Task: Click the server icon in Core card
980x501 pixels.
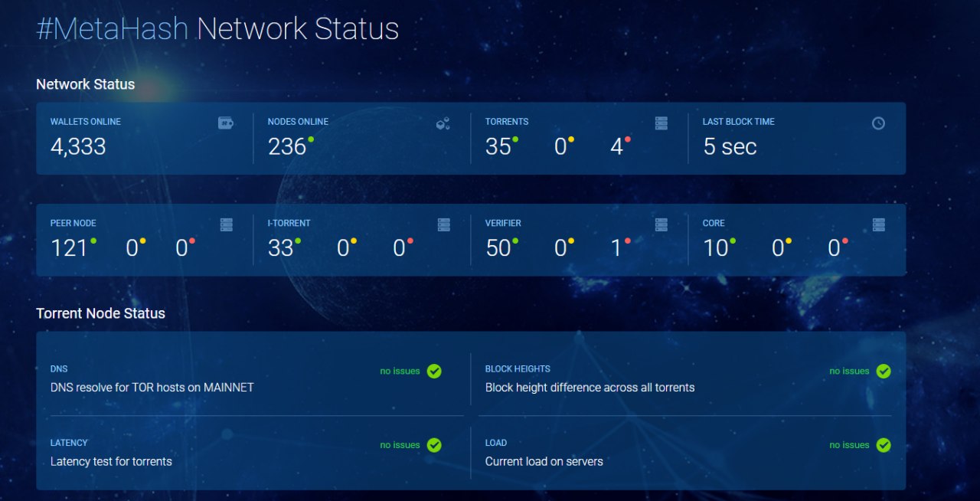Action: point(879,224)
